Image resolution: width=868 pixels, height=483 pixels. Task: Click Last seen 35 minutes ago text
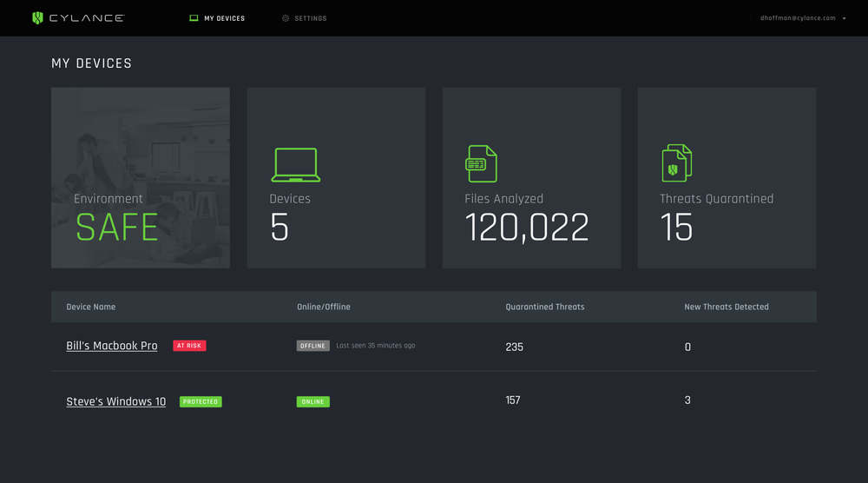tap(375, 346)
